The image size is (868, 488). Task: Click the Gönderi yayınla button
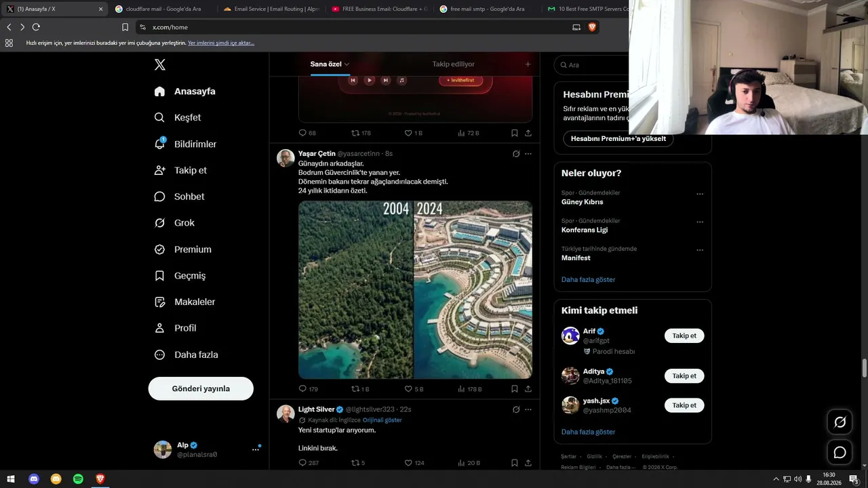pyautogui.click(x=201, y=388)
